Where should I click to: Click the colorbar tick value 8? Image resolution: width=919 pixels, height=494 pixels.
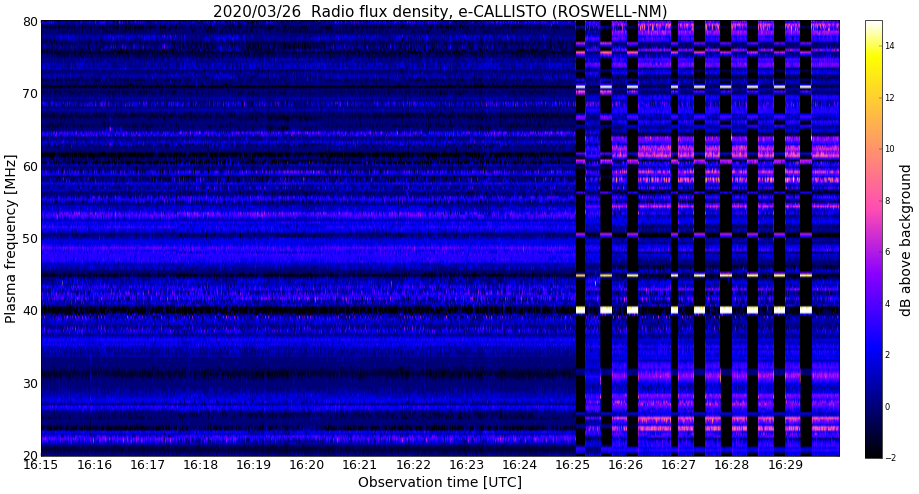(887, 200)
